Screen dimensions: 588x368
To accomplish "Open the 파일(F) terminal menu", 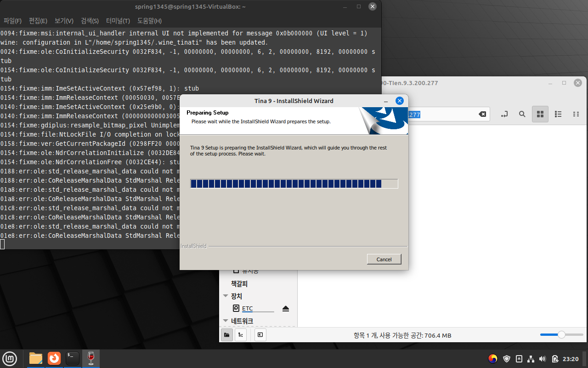I will pyautogui.click(x=12, y=21).
